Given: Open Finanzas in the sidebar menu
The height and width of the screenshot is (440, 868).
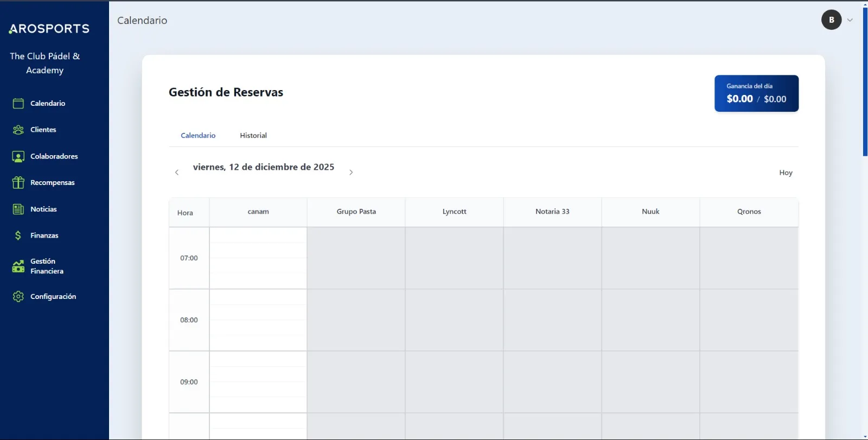Looking at the screenshot, I should [44, 235].
